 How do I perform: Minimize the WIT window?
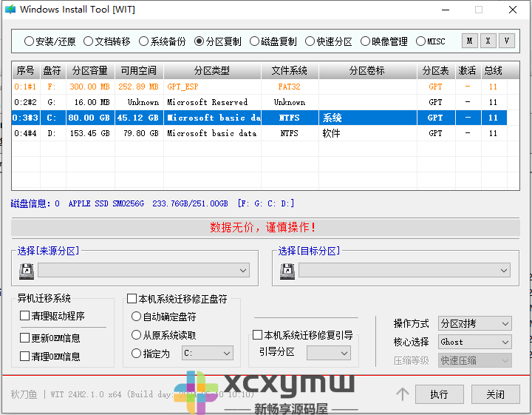click(446, 10)
